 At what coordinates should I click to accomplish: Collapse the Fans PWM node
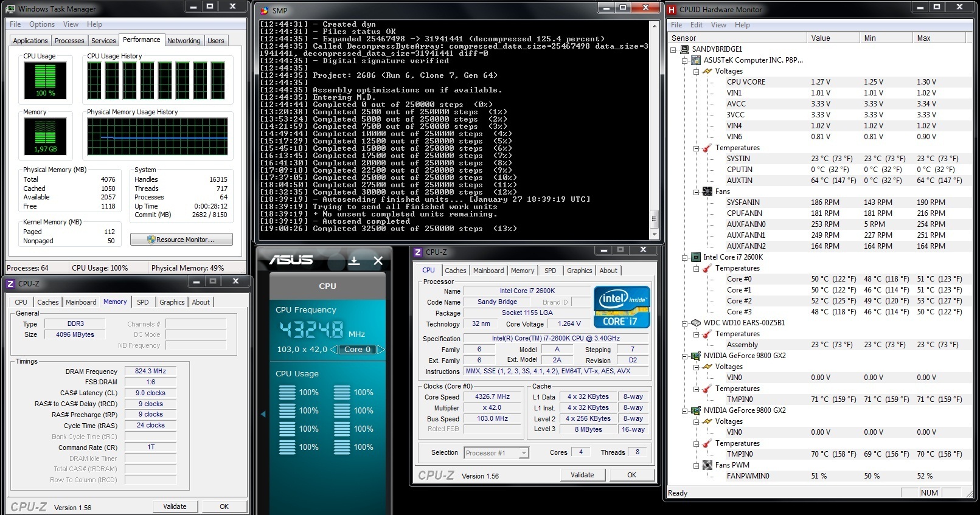pyautogui.click(x=696, y=466)
